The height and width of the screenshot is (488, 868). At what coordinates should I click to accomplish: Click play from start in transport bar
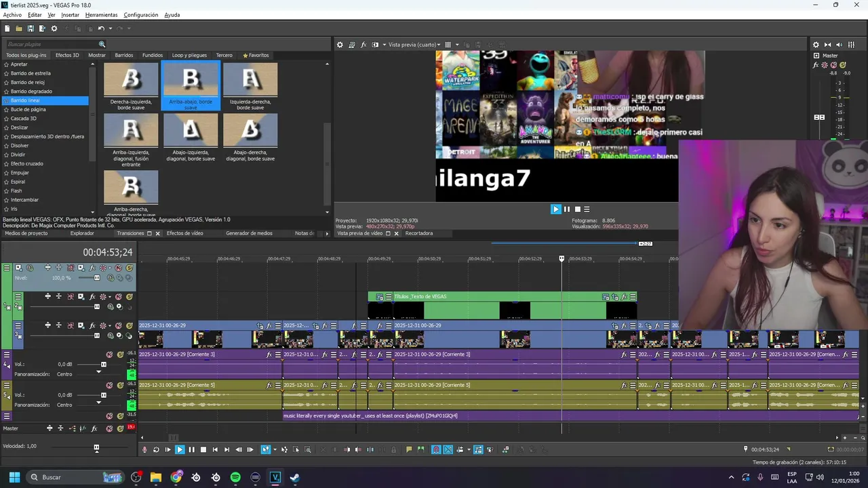167,449
